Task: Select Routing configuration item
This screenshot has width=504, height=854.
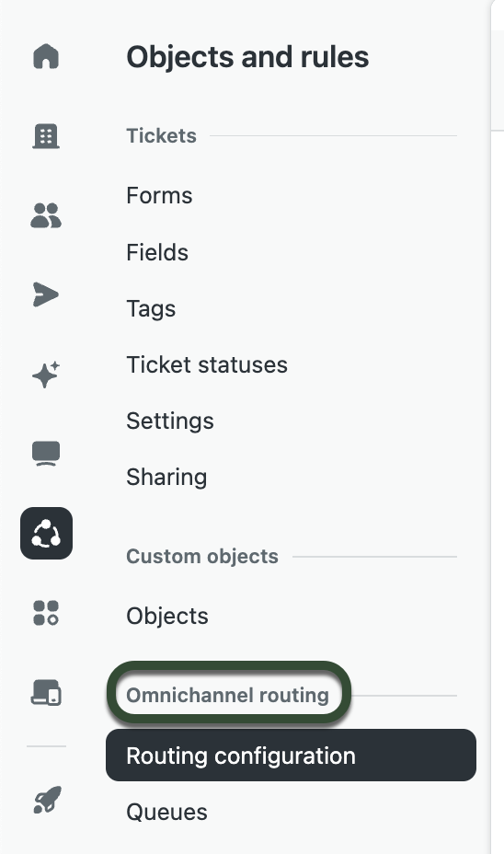Action: (291, 756)
